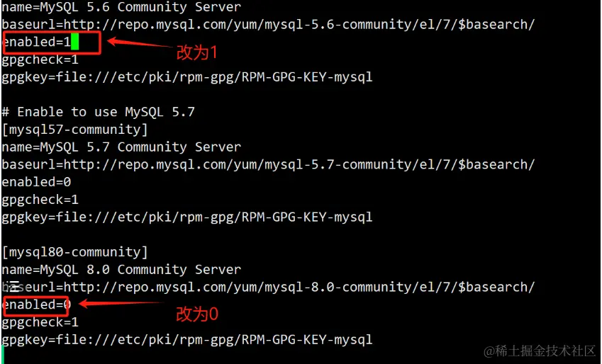Click the green terminal cursor block
This screenshot has width=602, height=364.
click(x=74, y=42)
